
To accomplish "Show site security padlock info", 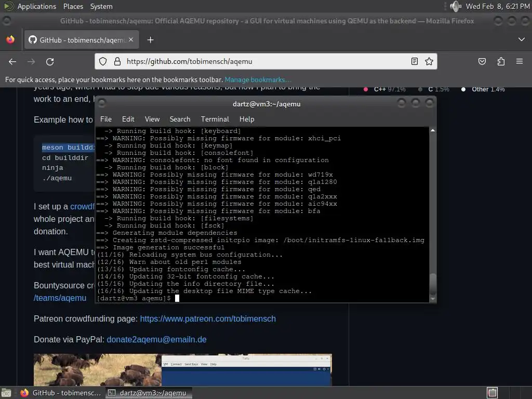I will pos(117,61).
